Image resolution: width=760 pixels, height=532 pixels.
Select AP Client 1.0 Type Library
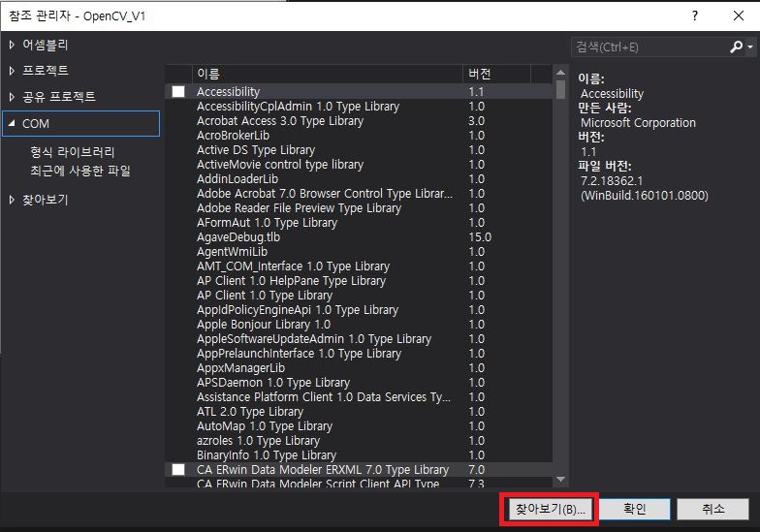click(359, 295)
